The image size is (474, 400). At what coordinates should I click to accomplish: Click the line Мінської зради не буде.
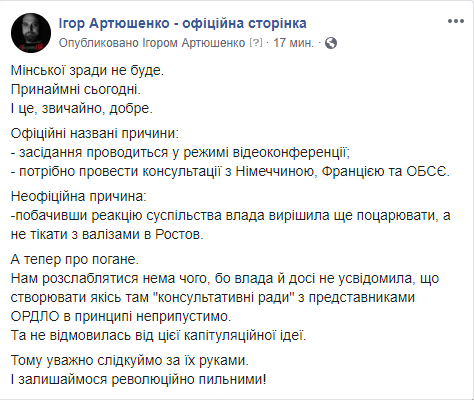click(87, 70)
